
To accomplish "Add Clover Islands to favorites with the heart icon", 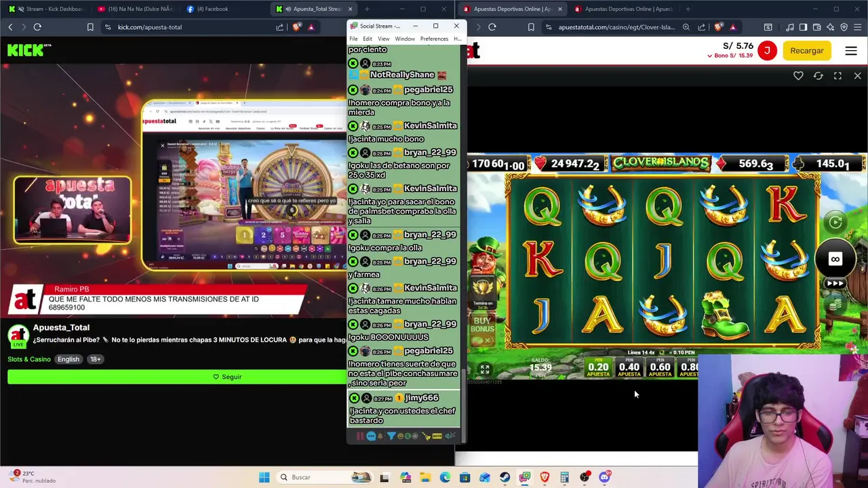I will tap(798, 76).
